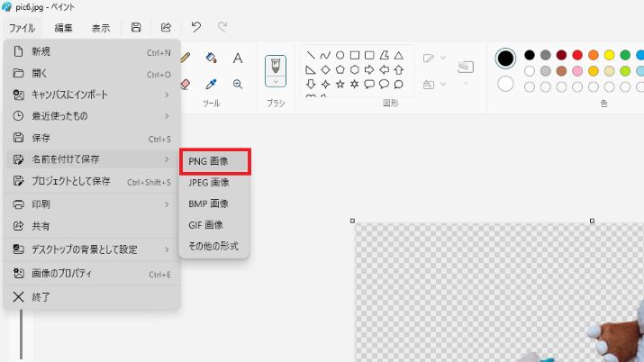Viewport: 644px width, 362px height.
Task: Select the Color picker eyedropper tool
Action: tap(211, 84)
